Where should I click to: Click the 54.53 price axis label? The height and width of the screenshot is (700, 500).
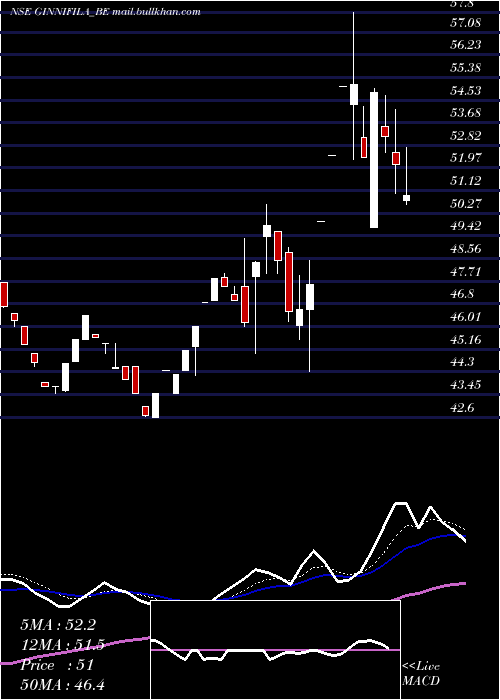pos(466,91)
